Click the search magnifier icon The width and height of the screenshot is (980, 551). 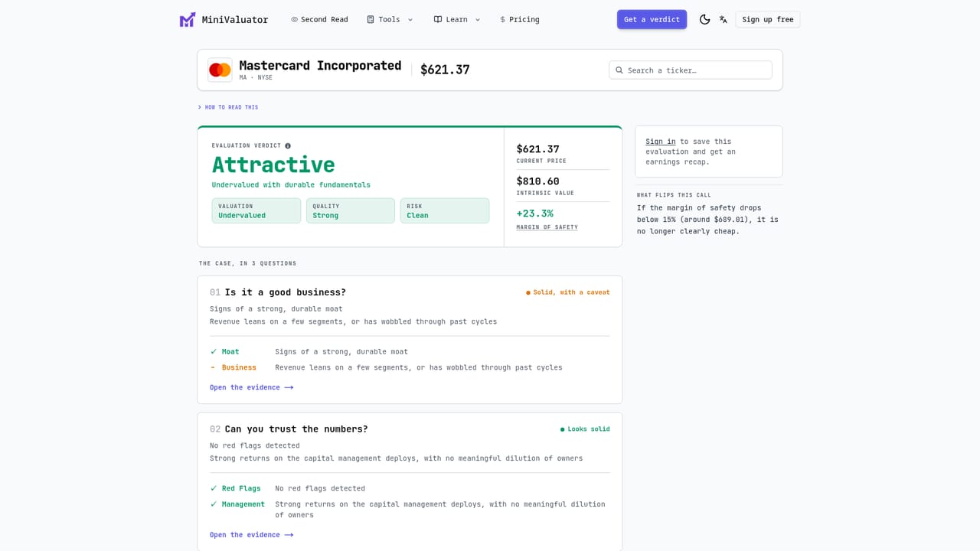click(x=619, y=70)
